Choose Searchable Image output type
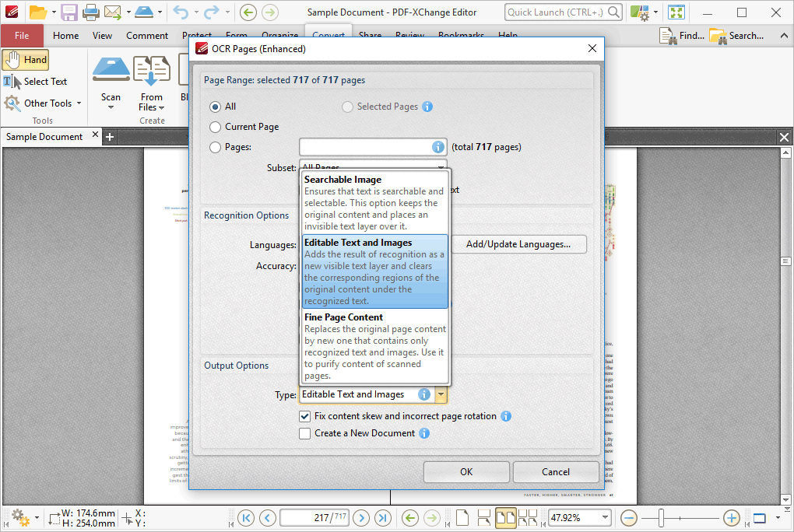This screenshot has height=532, width=794. click(374, 202)
